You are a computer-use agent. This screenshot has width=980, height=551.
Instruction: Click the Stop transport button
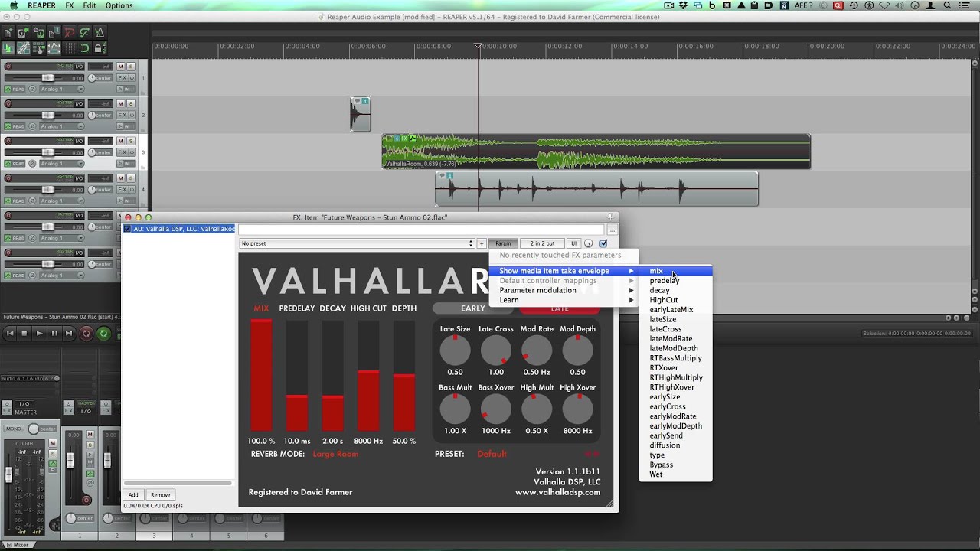point(24,334)
